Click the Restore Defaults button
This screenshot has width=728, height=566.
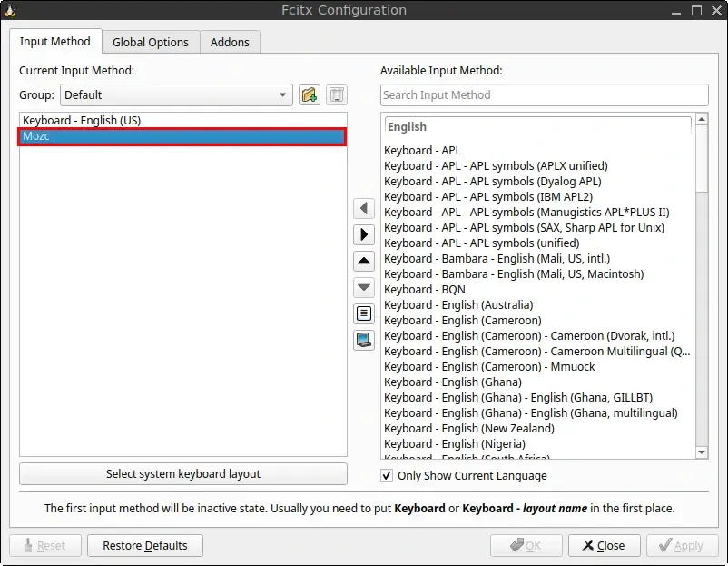145,545
